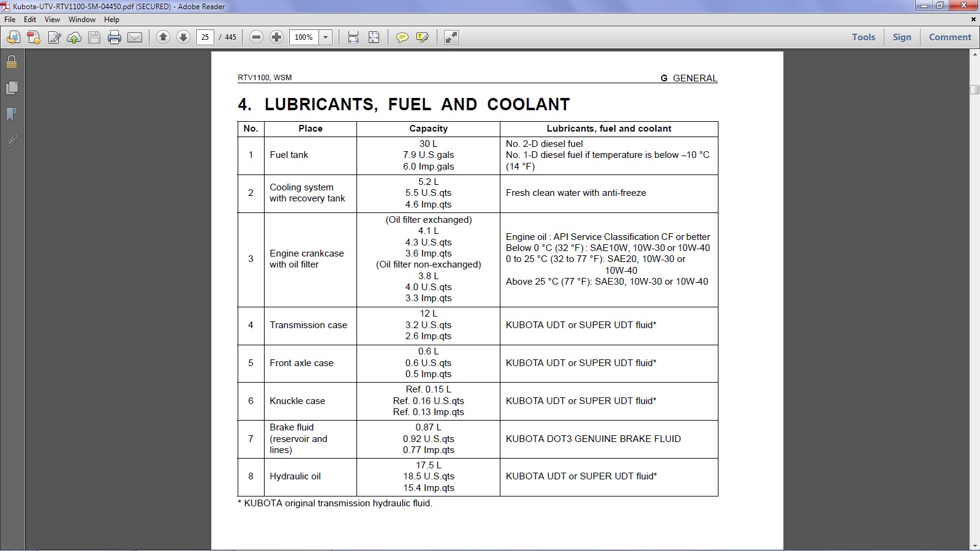Open the Sign pane

pos(902,37)
